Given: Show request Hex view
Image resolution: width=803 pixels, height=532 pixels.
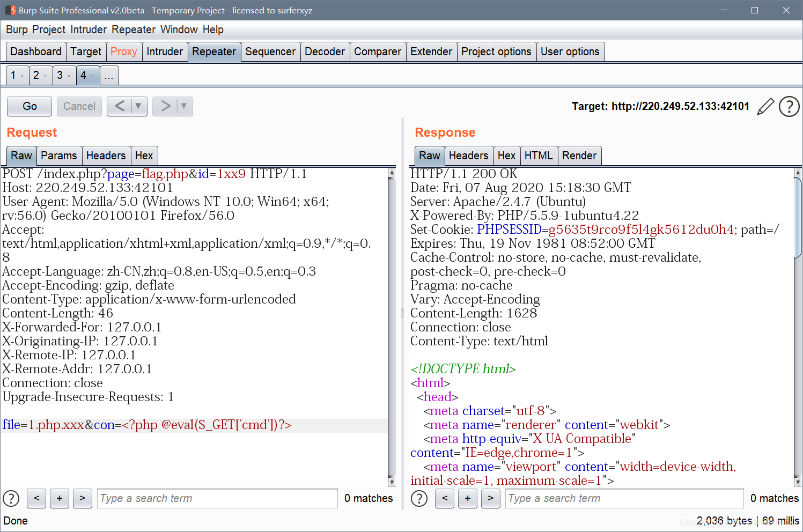Looking at the screenshot, I should click(x=144, y=156).
